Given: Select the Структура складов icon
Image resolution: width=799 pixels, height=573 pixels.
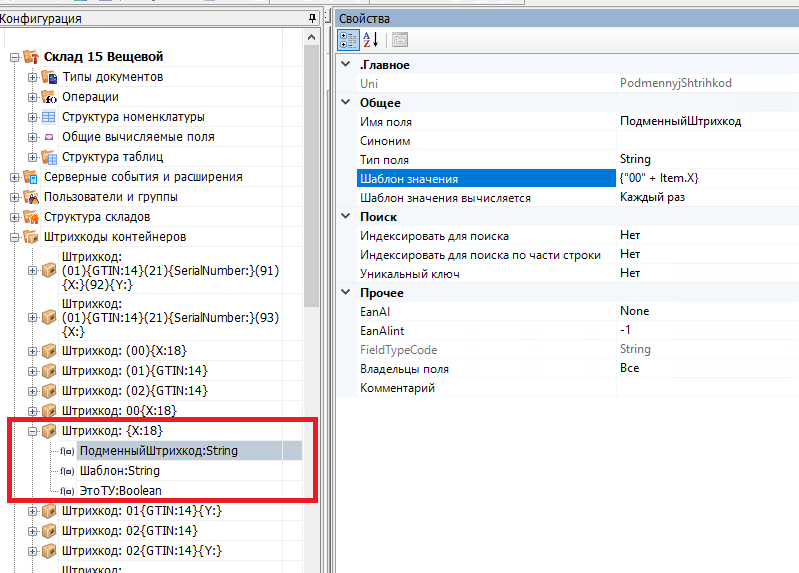Looking at the screenshot, I should click(x=31, y=217).
